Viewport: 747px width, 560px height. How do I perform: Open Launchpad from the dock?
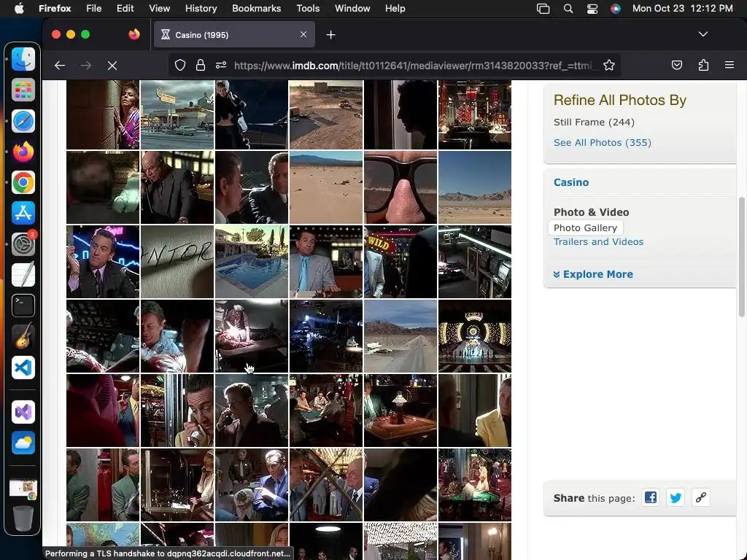pyautogui.click(x=23, y=90)
